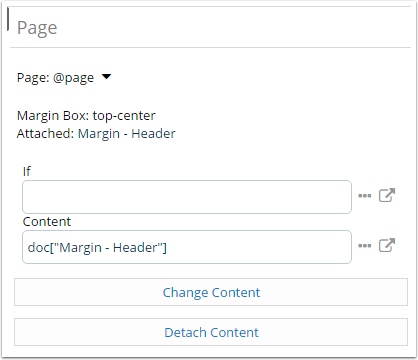418x360 pixels.
Task: Follow the Margin - Header attached link
Action: [x=127, y=134]
